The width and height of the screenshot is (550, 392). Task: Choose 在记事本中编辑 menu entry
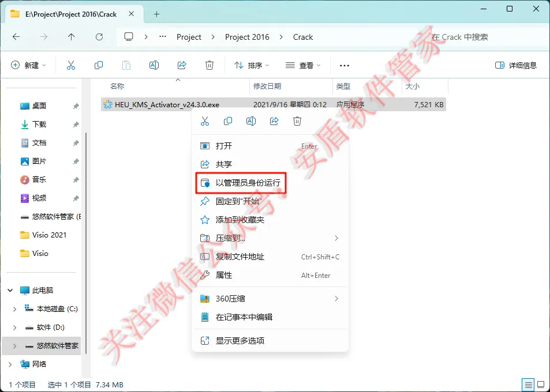tap(270, 317)
